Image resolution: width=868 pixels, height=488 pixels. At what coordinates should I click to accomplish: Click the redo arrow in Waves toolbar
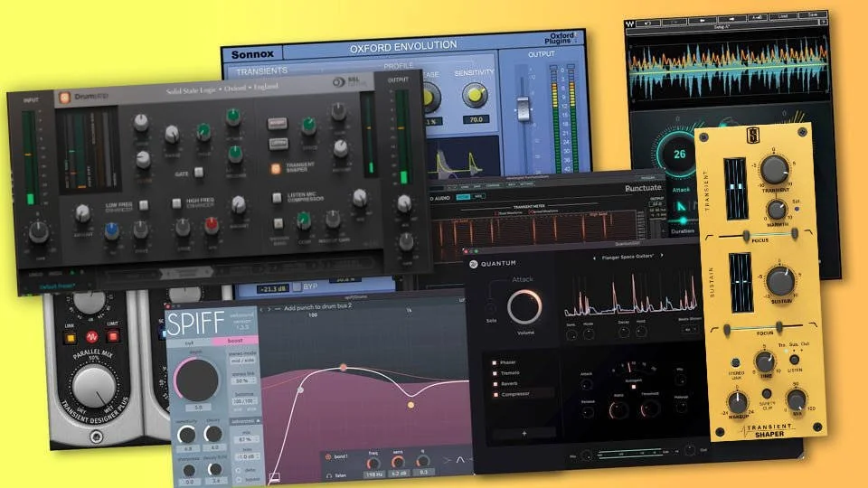click(673, 23)
